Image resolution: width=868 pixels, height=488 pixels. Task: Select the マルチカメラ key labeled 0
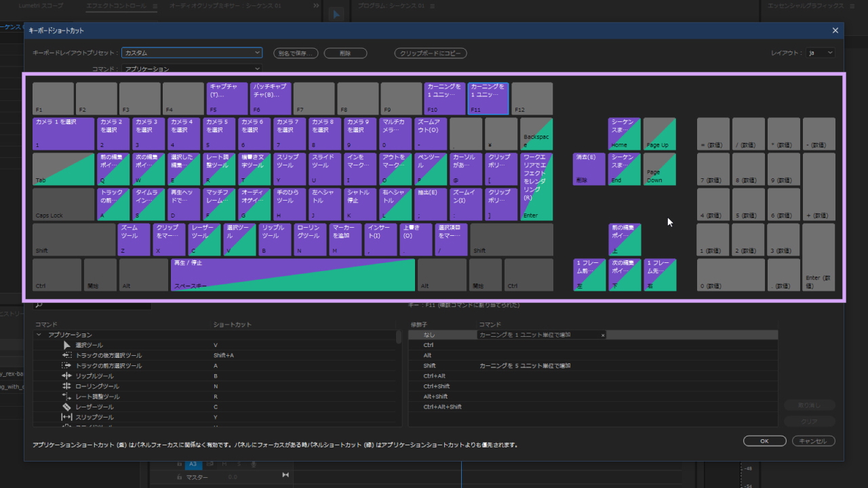point(395,134)
